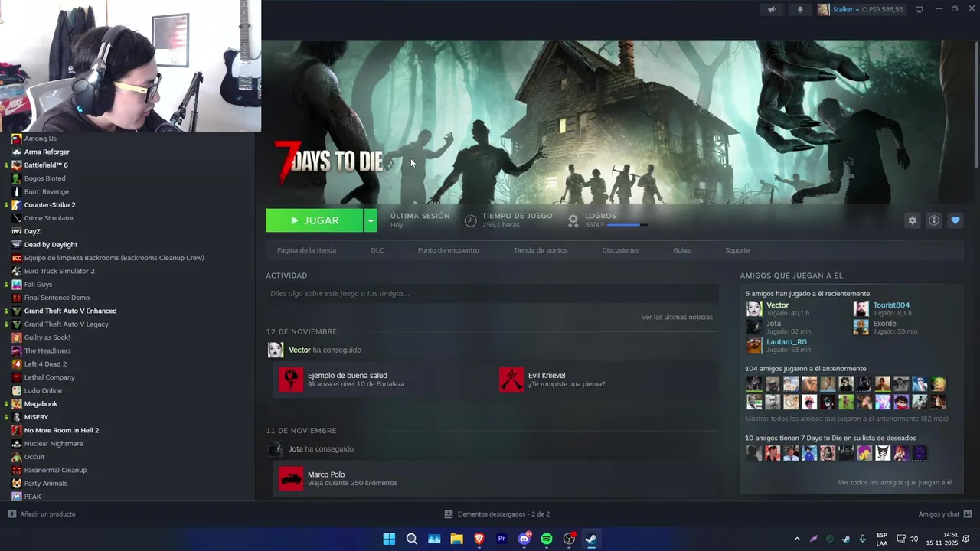Open Exorde friend entry
Image resolution: width=980 pixels, height=551 pixels.
[x=884, y=324]
